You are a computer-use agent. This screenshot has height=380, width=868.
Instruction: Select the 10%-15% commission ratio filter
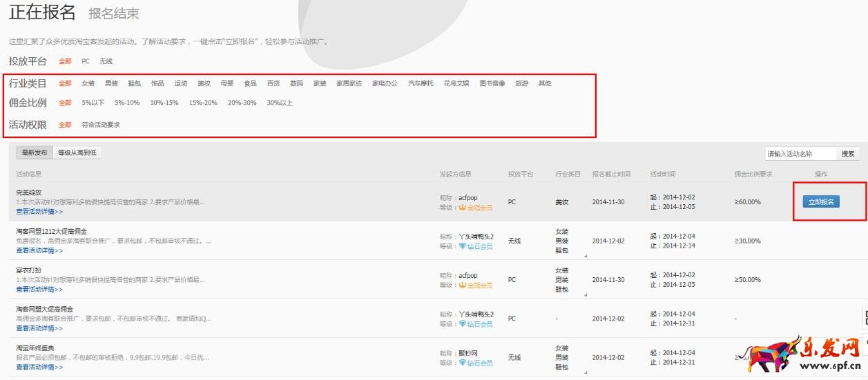[x=164, y=103]
